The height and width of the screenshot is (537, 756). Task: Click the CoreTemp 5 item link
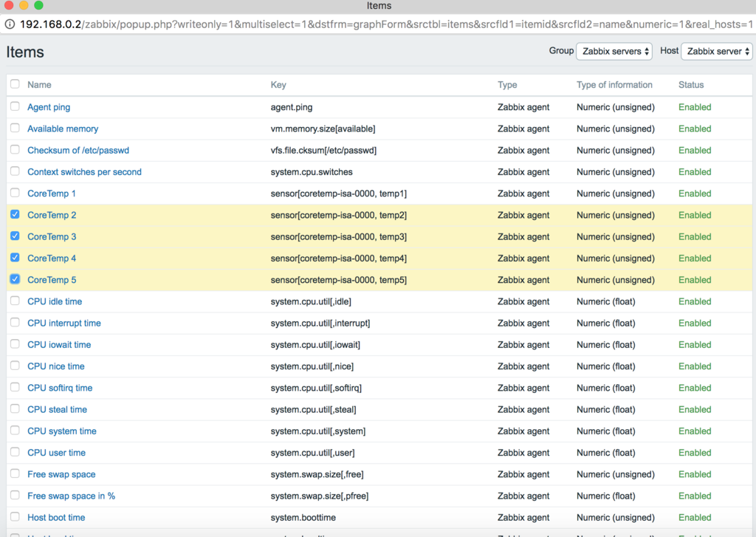point(52,280)
